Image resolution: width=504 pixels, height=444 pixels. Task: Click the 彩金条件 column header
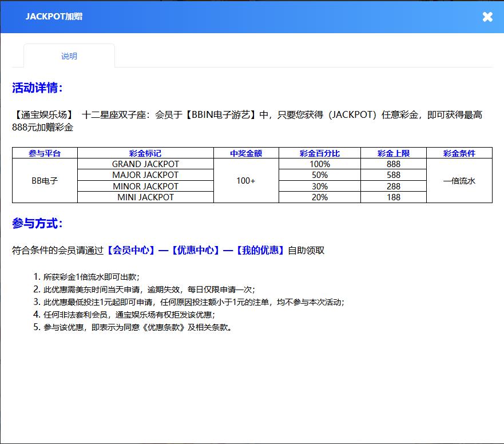click(459, 153)
